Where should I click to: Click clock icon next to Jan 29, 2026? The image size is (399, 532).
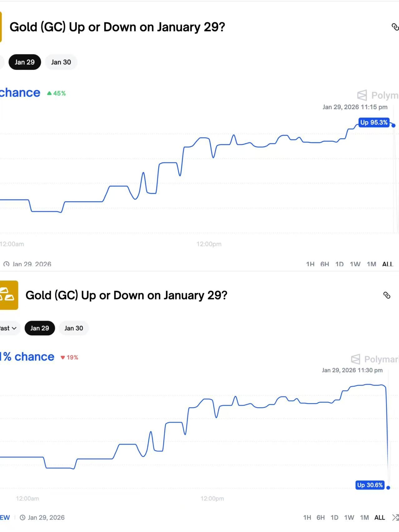pos(22,518)
